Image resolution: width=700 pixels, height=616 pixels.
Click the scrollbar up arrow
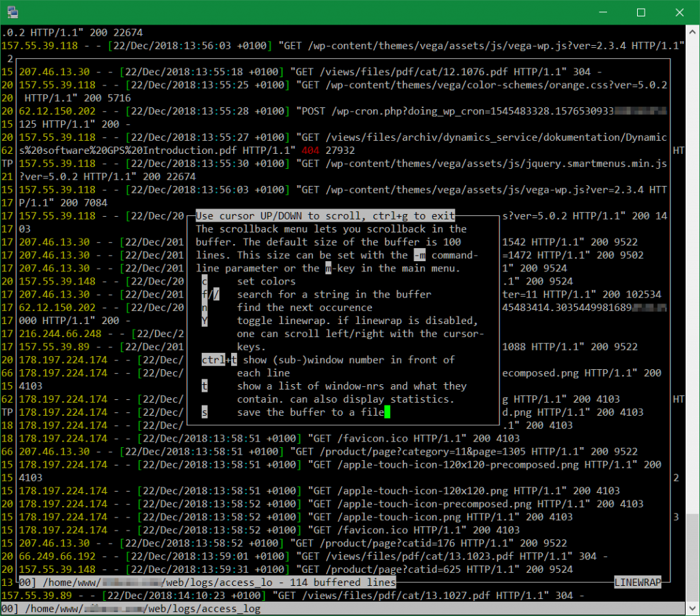(x=692, y=31)
